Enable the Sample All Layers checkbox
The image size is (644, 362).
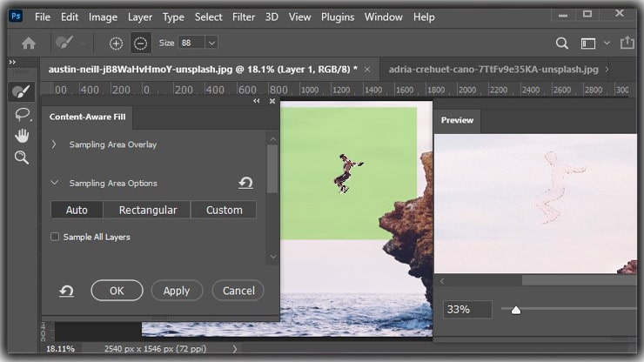click(x=55, y=237)
